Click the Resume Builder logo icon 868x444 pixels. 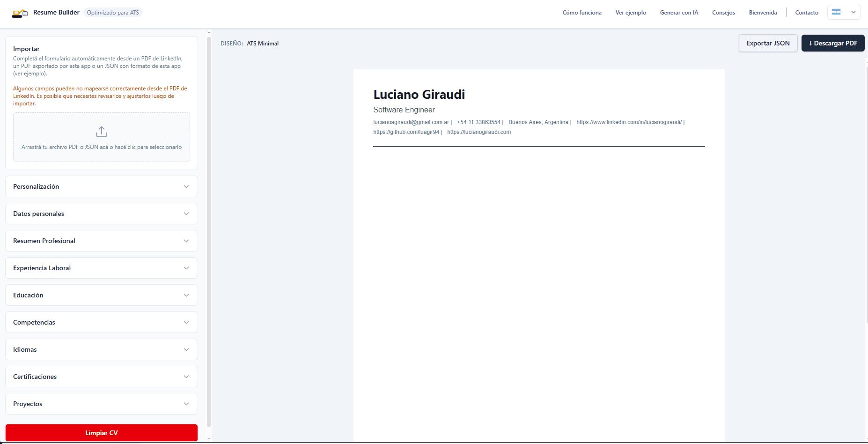click(x=19, y=12)
